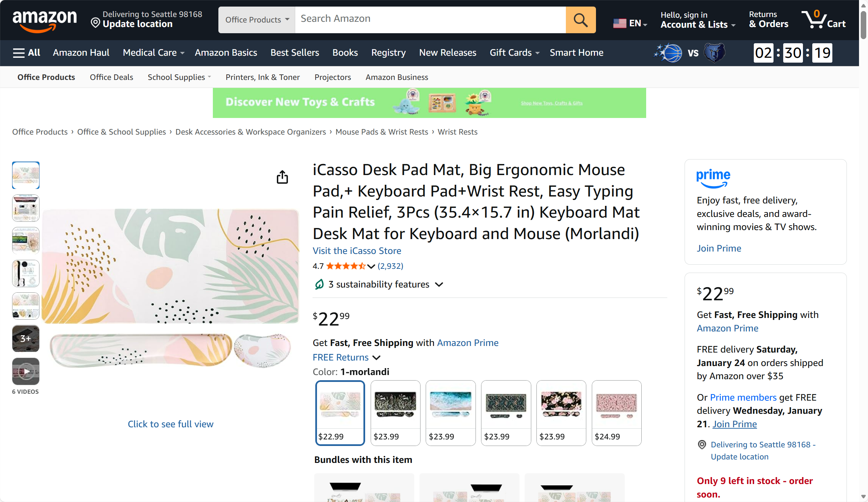Open the Office Products search category dropdown
Image resolution: width=868 pixels, height=502 pixels.
257,20
